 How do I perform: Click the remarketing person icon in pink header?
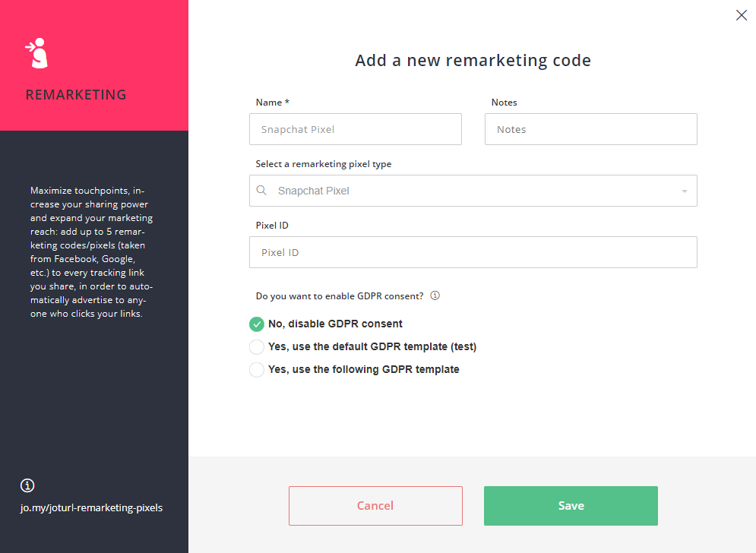pyautogui.click(x=36, y=53)
